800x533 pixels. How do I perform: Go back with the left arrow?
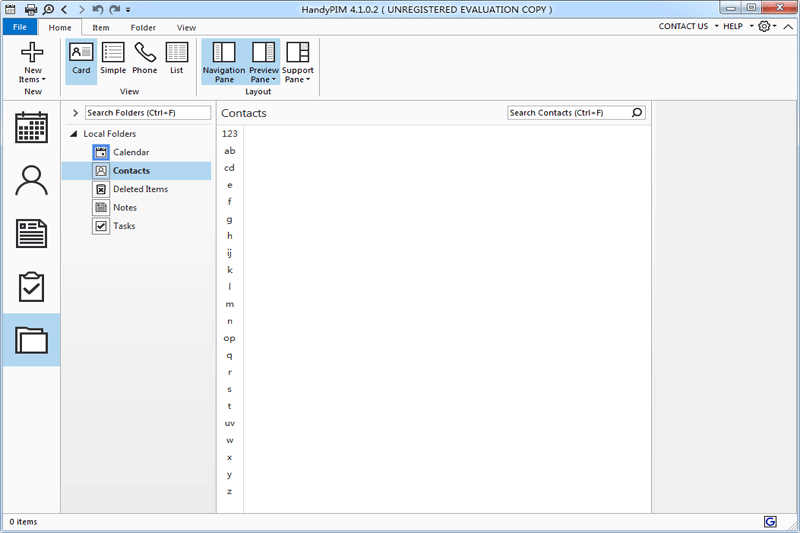point(64,9)
